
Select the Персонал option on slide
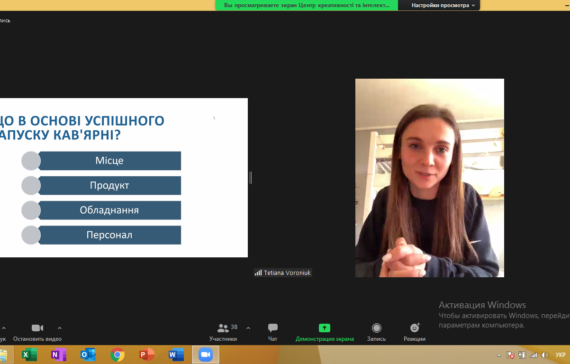(109, 235)
